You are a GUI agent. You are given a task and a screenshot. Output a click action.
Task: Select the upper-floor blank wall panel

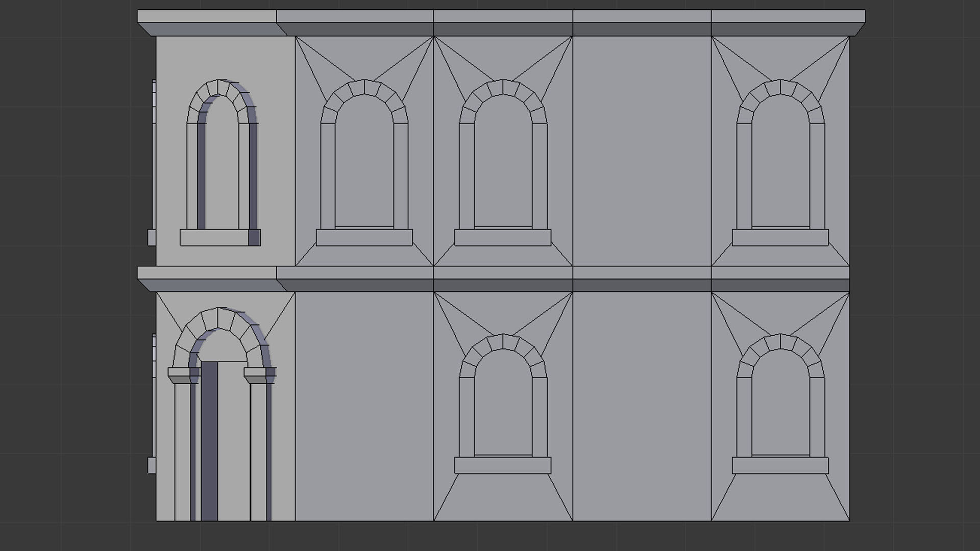click(642, 151)
